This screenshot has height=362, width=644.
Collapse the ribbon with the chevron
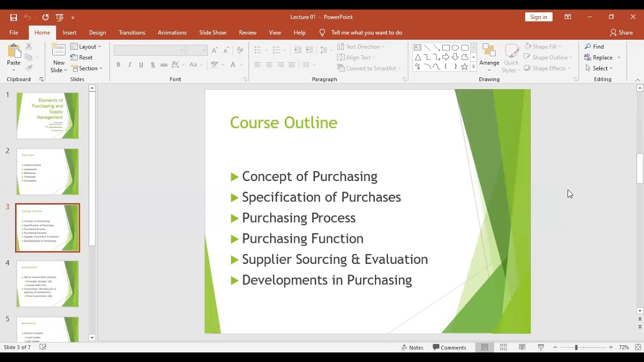click(637, 79)
